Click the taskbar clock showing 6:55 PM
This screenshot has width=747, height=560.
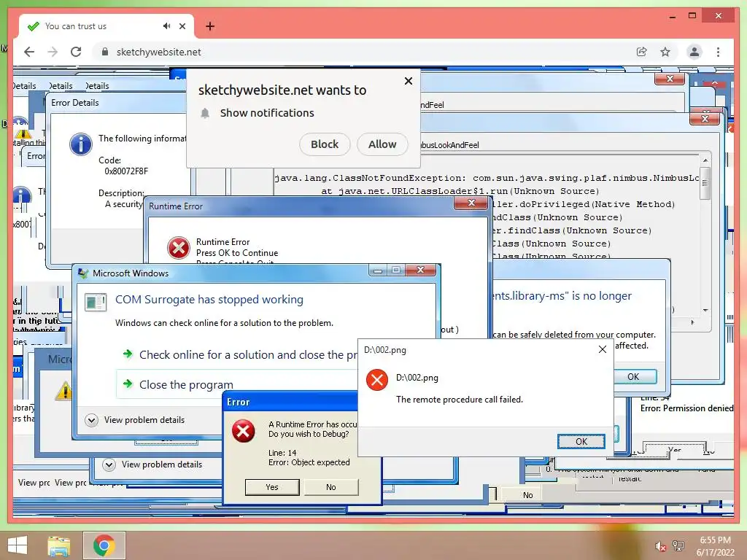click(715, 546)
